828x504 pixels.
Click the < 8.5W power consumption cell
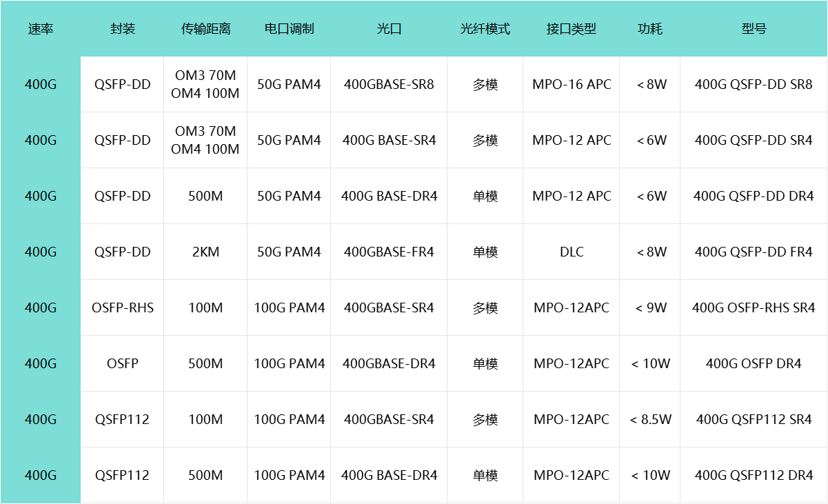tap(651, 420)
